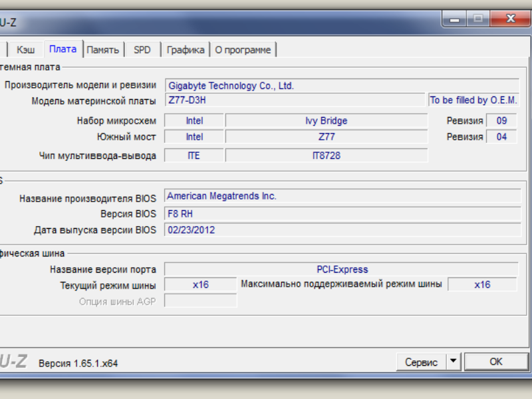Switch to the Графика tab

click(186, 50)
